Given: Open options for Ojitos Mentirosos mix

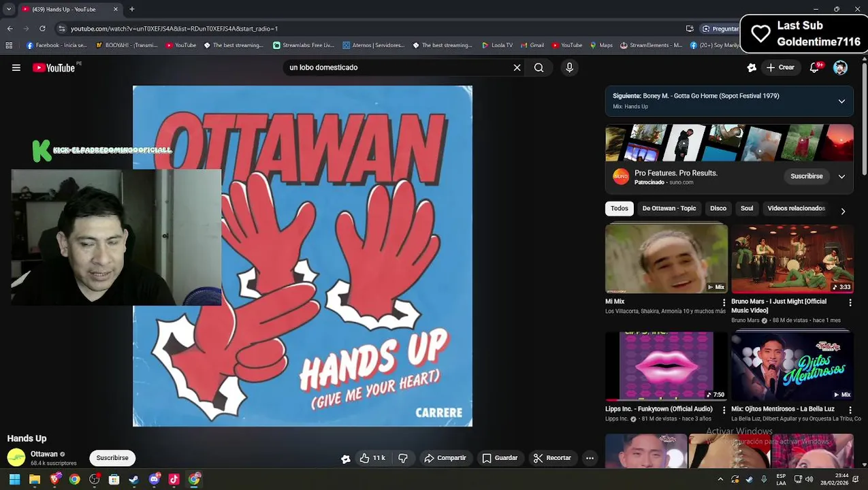Looking at the screenshot, I should 850,410.
